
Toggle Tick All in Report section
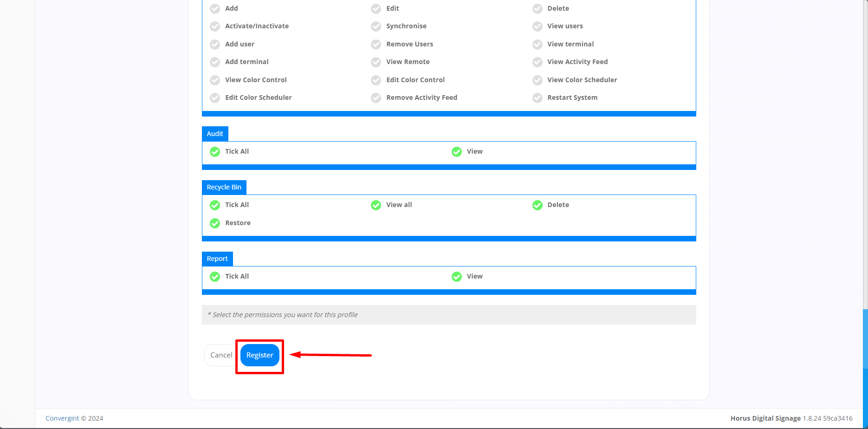coord(215,277)
